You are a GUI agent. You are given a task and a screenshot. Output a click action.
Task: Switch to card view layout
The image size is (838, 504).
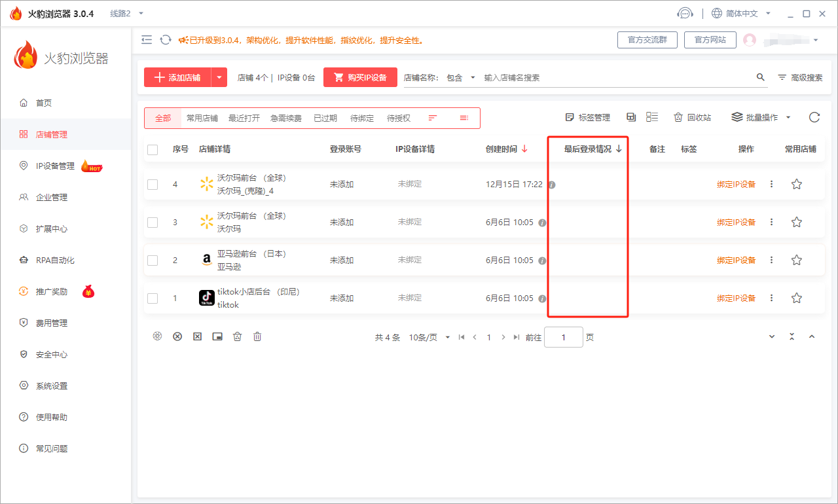point(630,117)
